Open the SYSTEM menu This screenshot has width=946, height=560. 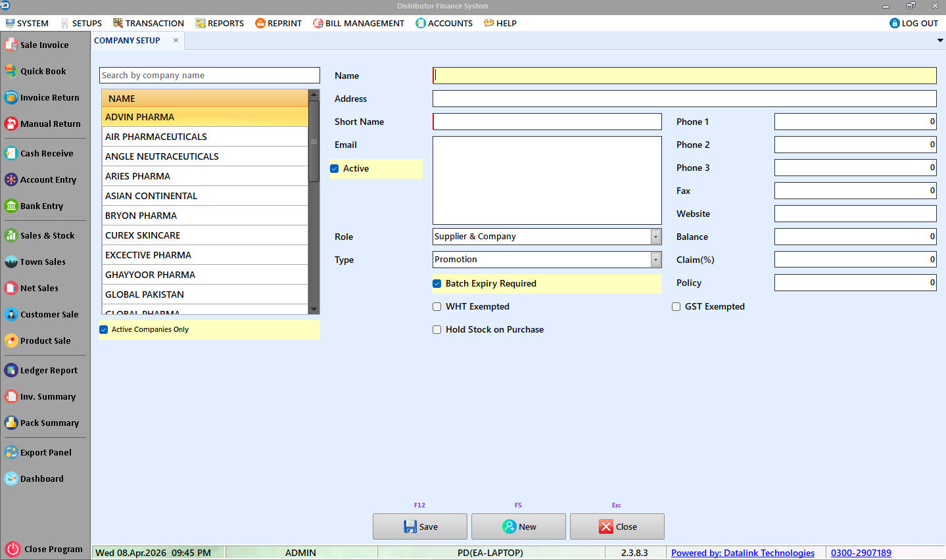tap(27, 23)
